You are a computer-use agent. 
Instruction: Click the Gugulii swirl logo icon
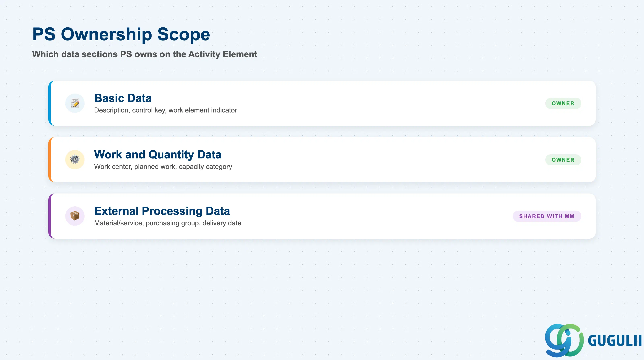pyautogui.click(x=564, y=340)
